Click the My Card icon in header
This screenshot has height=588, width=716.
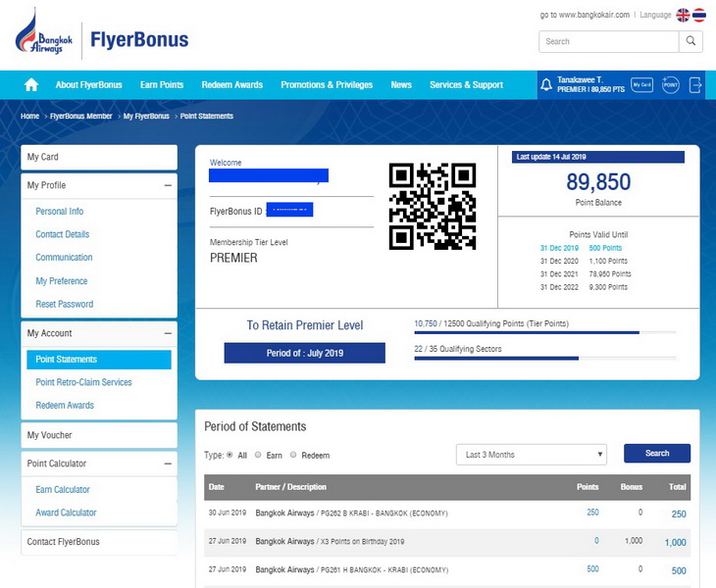pyautogui.click(x=641, y=85)
